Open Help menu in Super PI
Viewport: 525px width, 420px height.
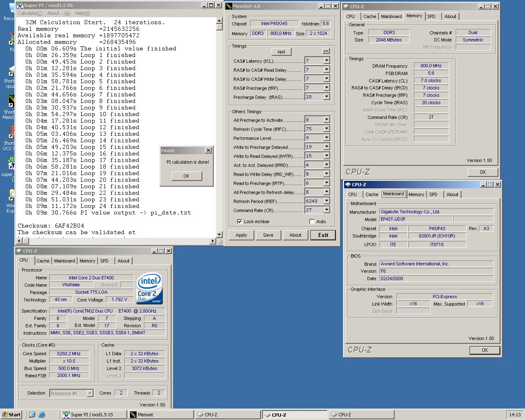coord(82,13)
